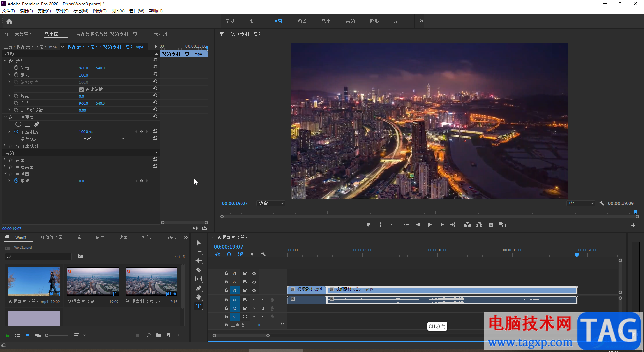Open blend mode dropdown
Image resolution: width=644 pixels, height=352 pixels.
pos(103,139)
